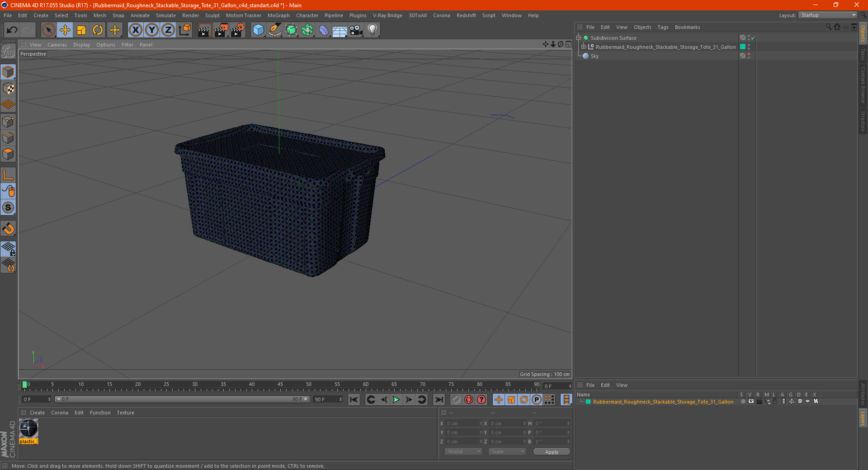Add a Light object
This screenshot has height=470, width=868.
[373, 30]
